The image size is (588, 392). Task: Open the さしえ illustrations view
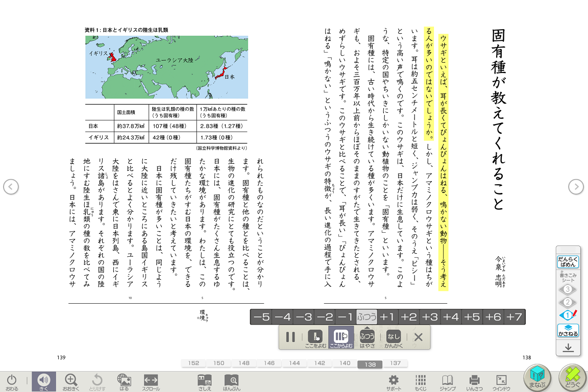(x=205, y=382)
